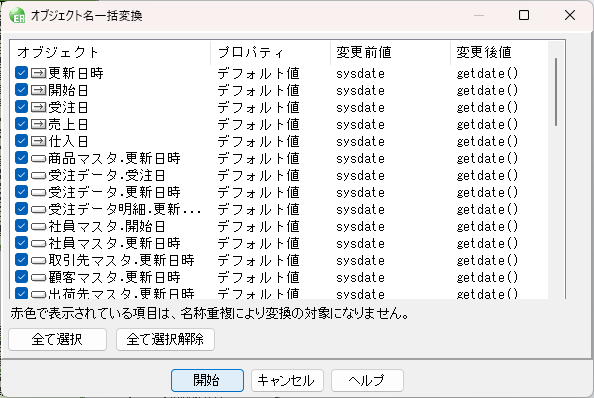Click the ER app icon in title bar
This screenshot has height=398, width=594.
[x=17, y=16]
